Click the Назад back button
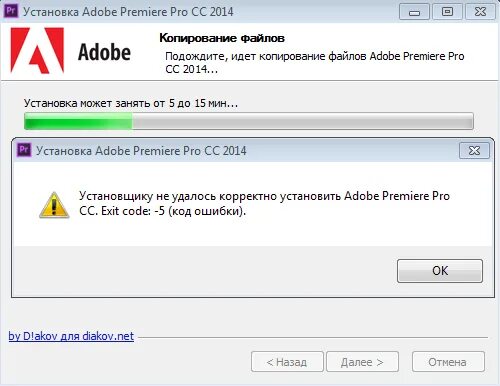Image resolution: width=500 pixels, height=386 pixels. pyautogui.click(x=287, y=362)
